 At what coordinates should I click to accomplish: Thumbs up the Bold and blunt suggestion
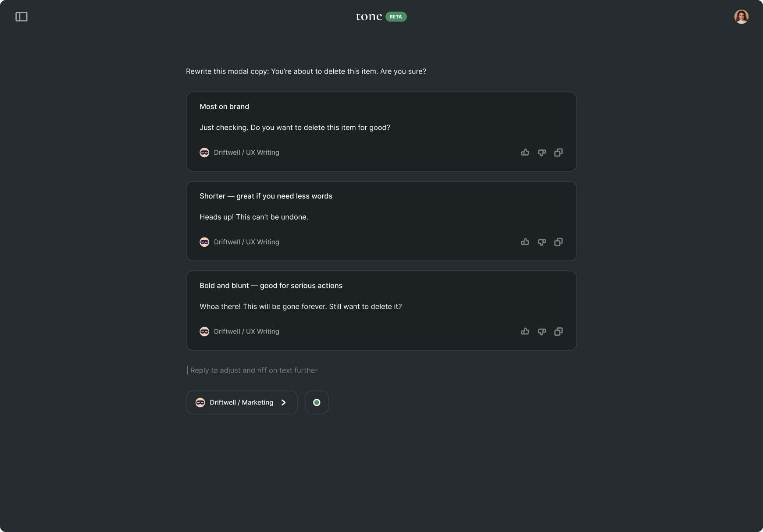pyautogui.click(x=525, y=331)
